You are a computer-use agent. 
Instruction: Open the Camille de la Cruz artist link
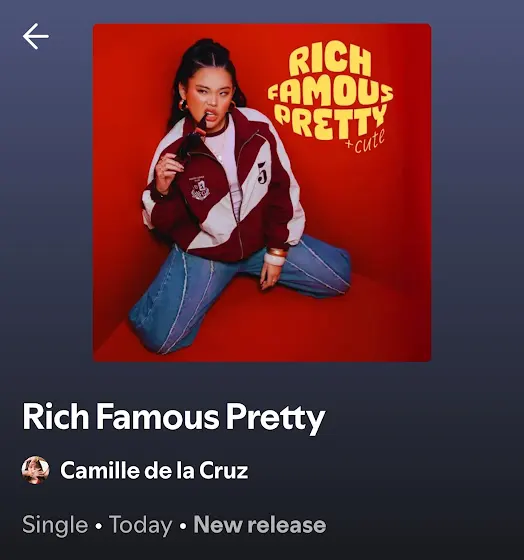[x=154, y=470]
